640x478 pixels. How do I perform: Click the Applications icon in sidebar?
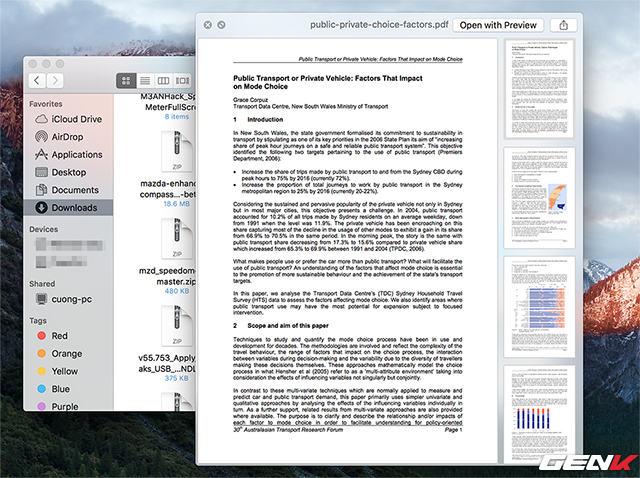point(41,154)
